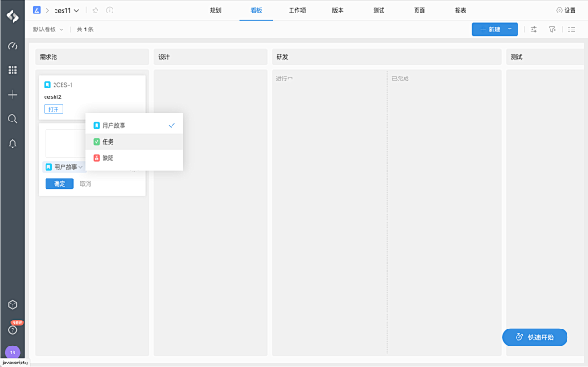Open the 默认看板 board dropdown

[x=48, y=29]
